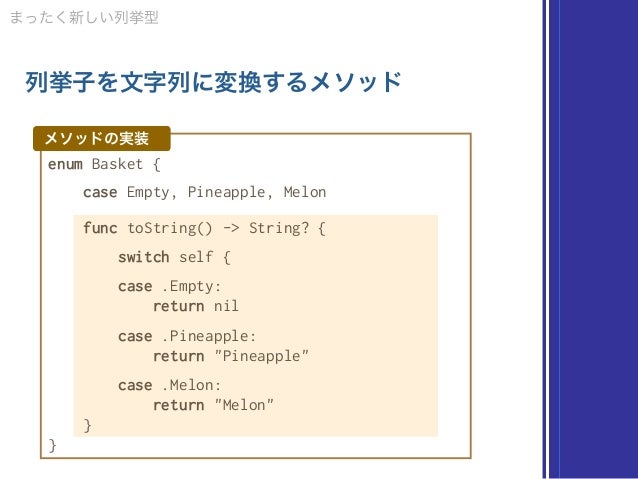
Task: Click the return "Melon" statement
Action: tap(213, 405)
